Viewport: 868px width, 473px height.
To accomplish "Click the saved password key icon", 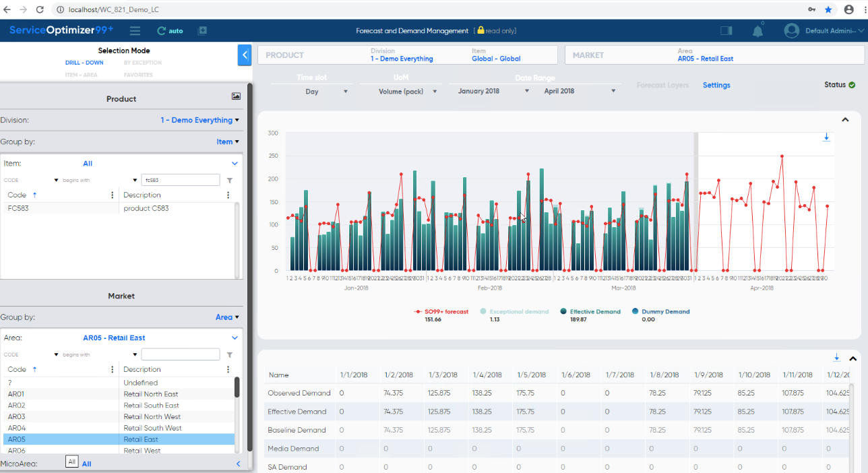I will pyautogui.click(x=811, y=9).
